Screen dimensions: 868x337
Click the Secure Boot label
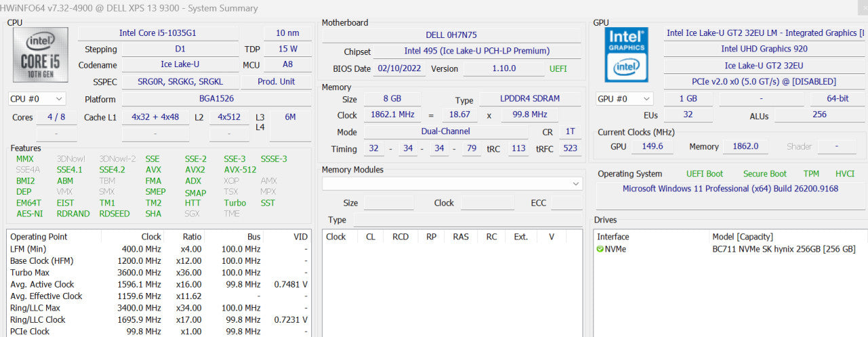point(765,174)
